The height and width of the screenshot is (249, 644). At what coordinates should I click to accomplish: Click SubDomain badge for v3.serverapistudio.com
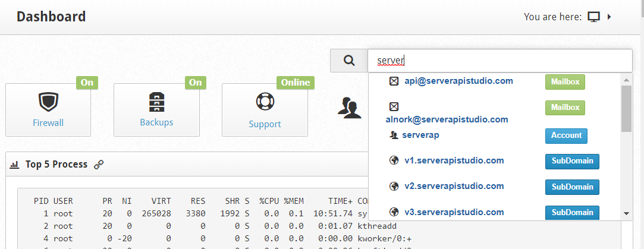click(572, 213)
